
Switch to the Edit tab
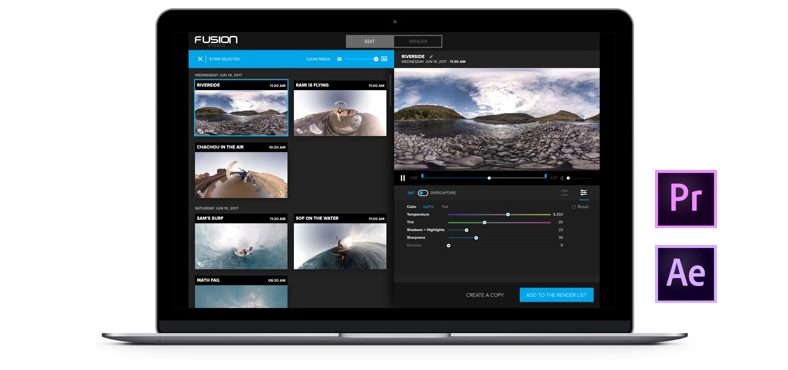point(370,41)
